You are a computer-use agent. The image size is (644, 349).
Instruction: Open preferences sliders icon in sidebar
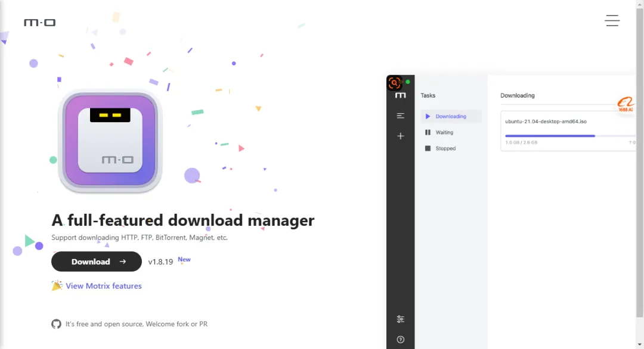tap(401, 319)
